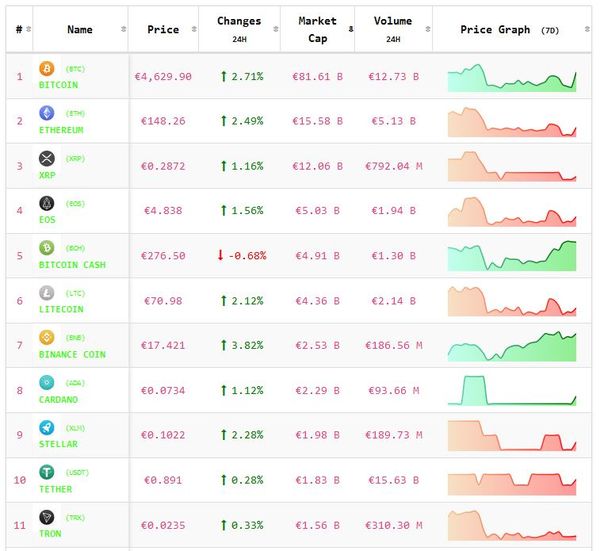Open the XRP name link
Viewport: 600px width, 551px height.
click(x=47, y=175)
